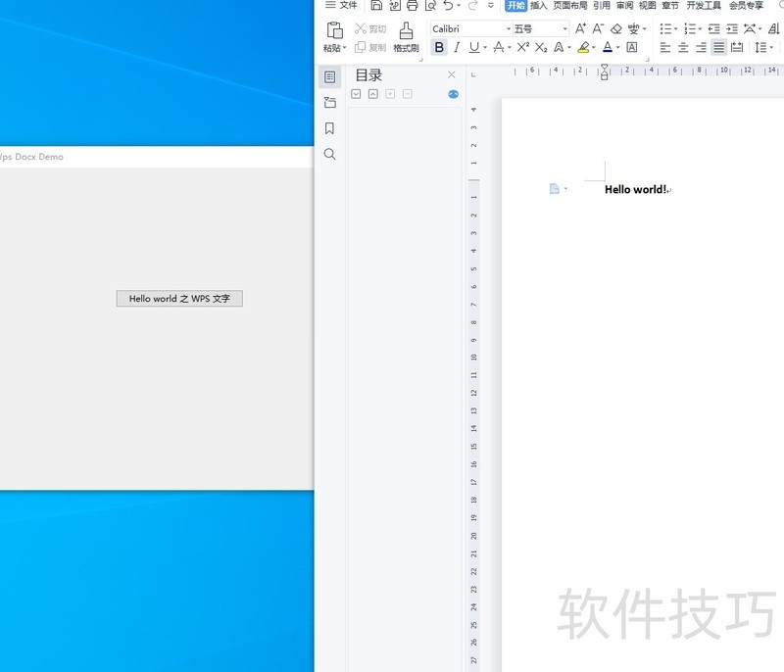Expand the Undo history dropdown arrow

pos(459,6)
